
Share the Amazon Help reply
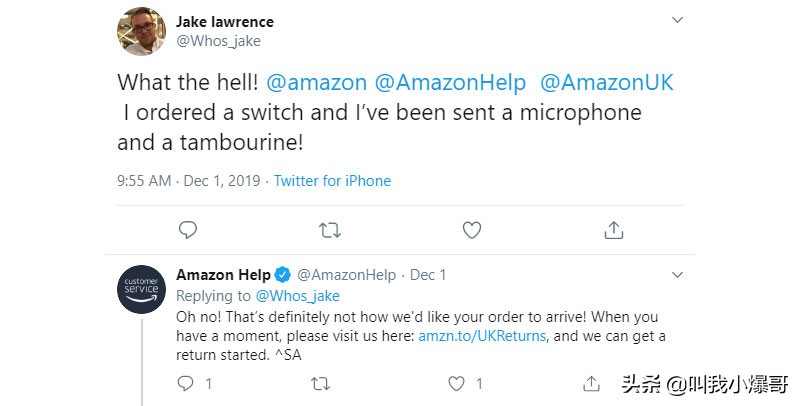tap(592, 383)
